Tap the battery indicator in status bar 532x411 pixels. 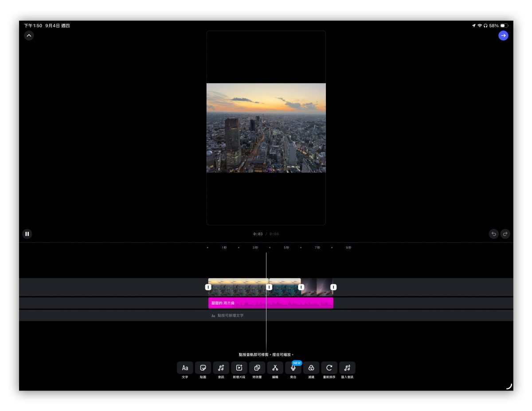point(505,26)
